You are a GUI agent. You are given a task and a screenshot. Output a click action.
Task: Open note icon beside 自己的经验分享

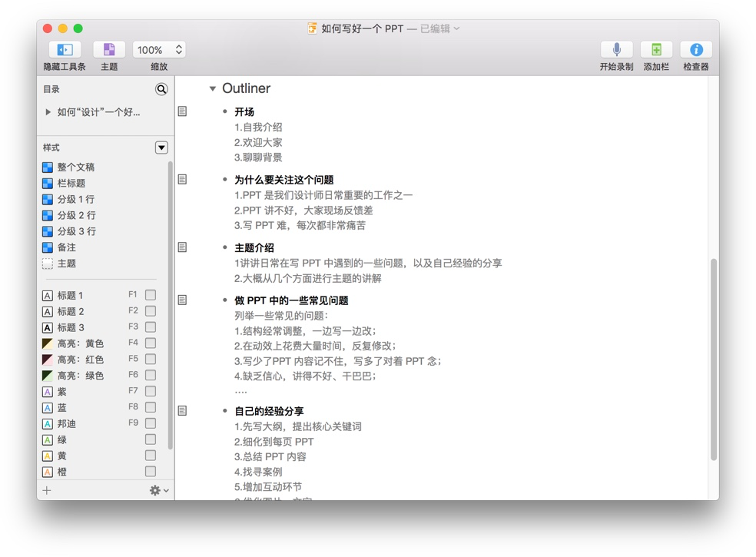point(182,411)
